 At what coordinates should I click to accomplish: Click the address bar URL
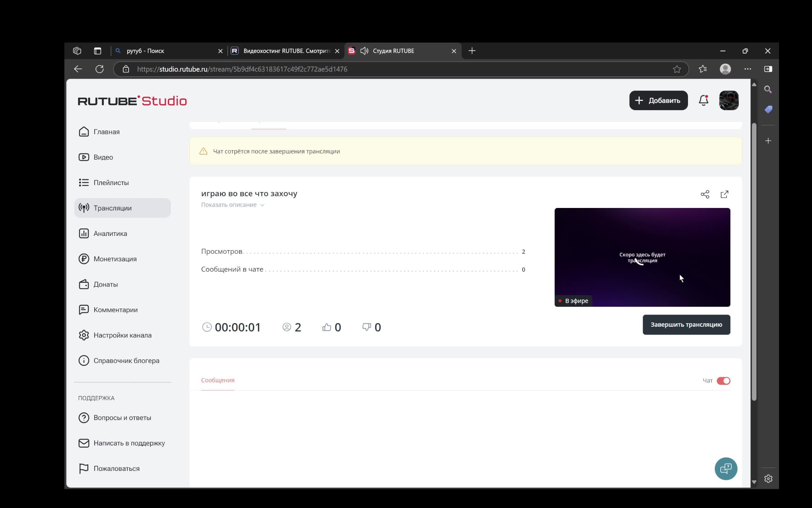pyautogui.click(x=242, y=69)
